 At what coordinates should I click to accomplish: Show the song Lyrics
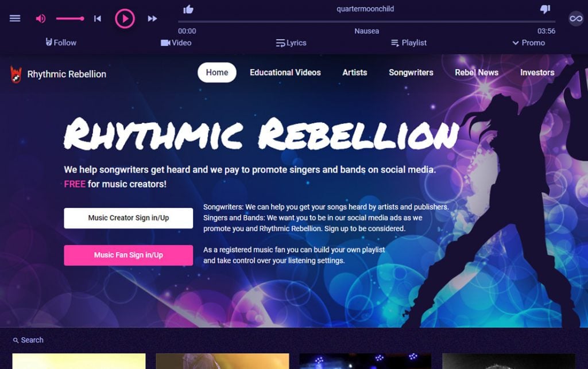[x=291, y=42]
